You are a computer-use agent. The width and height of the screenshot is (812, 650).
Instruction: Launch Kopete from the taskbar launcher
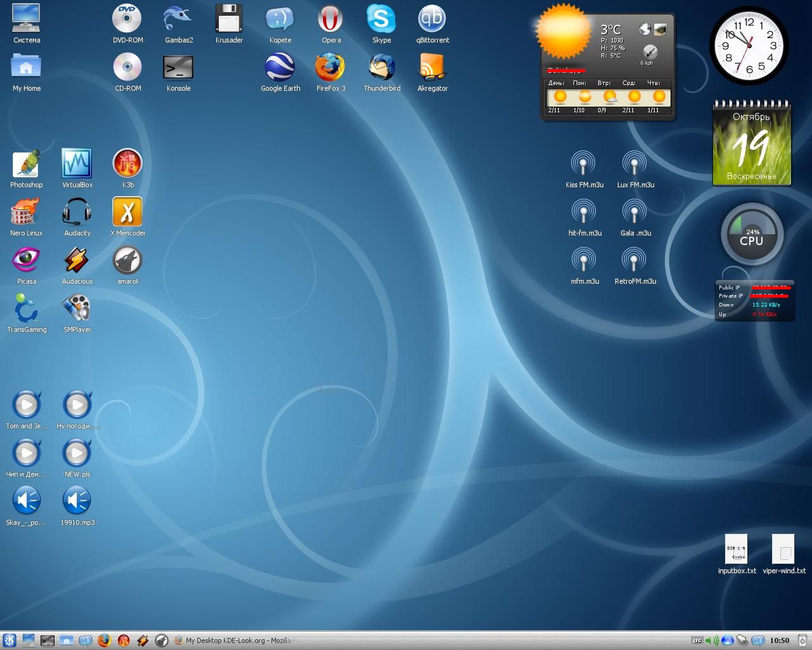pos(85,640)
